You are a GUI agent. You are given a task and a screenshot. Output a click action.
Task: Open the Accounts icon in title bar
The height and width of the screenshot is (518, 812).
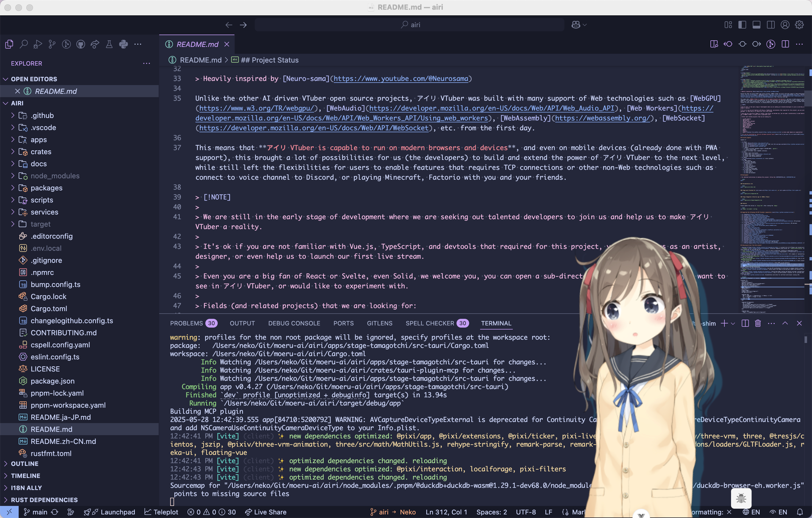pyautogui.click(x=785, y=25)
